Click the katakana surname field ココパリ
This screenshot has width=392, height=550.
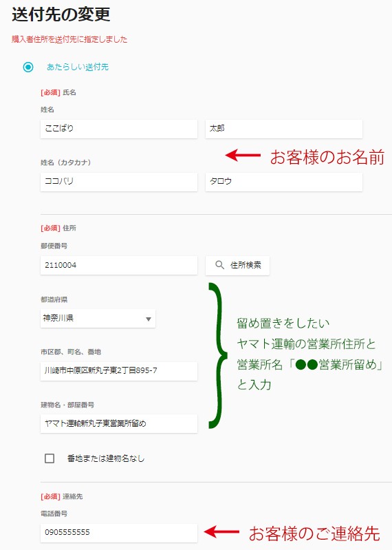coord(119,181)
